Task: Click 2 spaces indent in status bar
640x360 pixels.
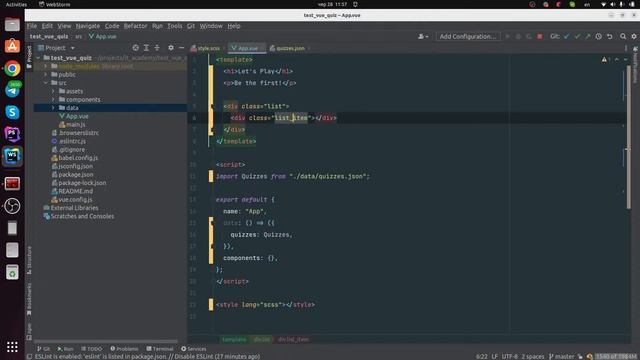Action: coord(533,357)
